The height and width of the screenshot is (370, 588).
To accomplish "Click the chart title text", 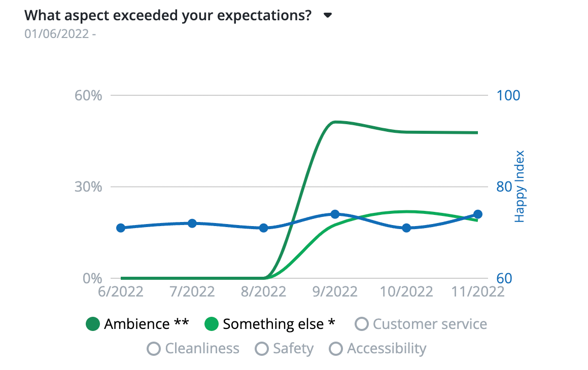I will tap(168, 15).
